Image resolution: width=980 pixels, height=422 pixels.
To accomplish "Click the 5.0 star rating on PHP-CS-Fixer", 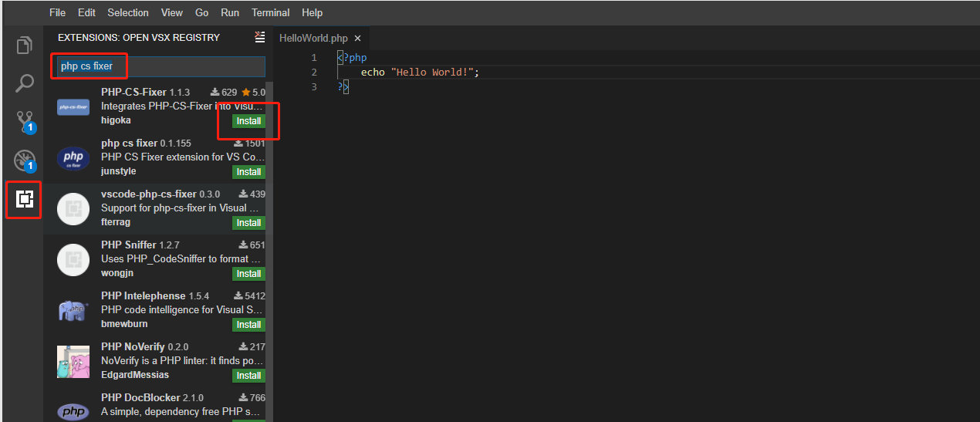I will tap(254, 93).
